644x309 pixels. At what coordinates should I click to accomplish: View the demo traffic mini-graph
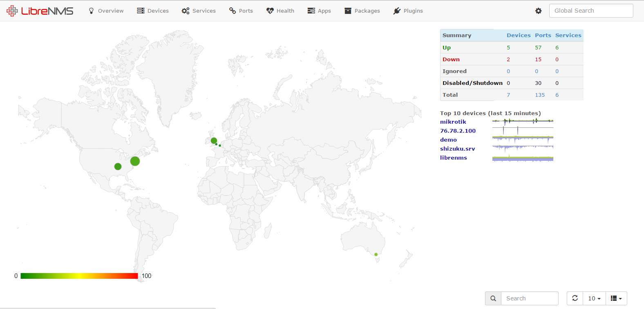523,139
